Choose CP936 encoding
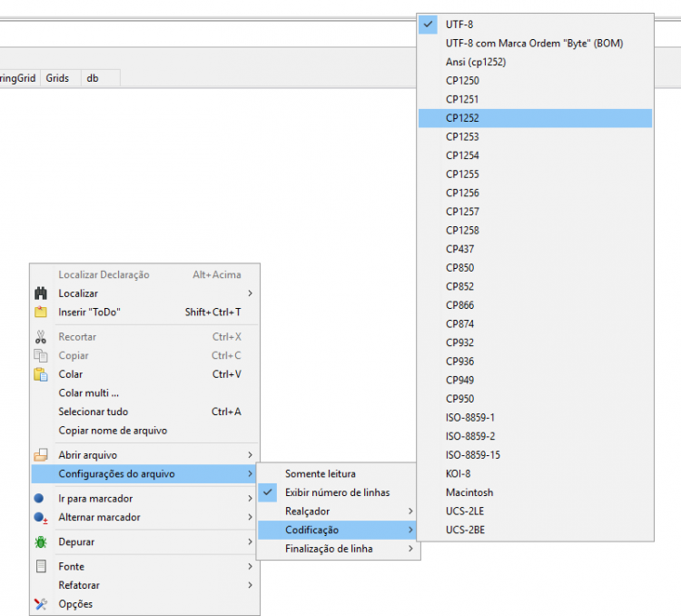 point(535,362)
